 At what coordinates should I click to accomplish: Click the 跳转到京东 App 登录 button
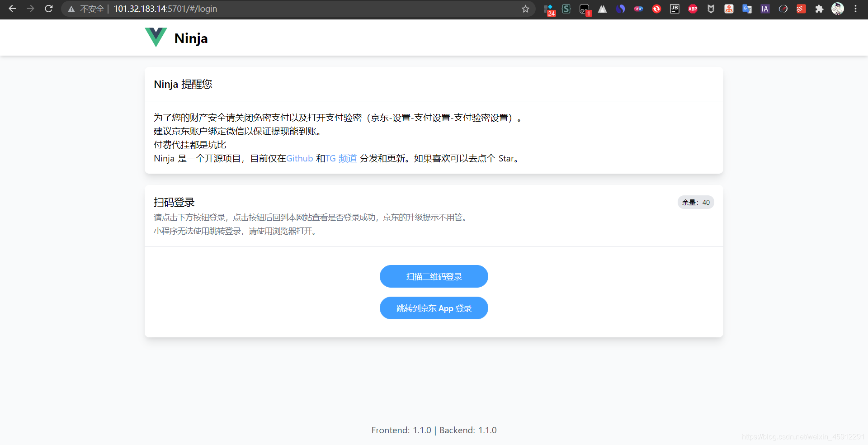coord(434,308)
